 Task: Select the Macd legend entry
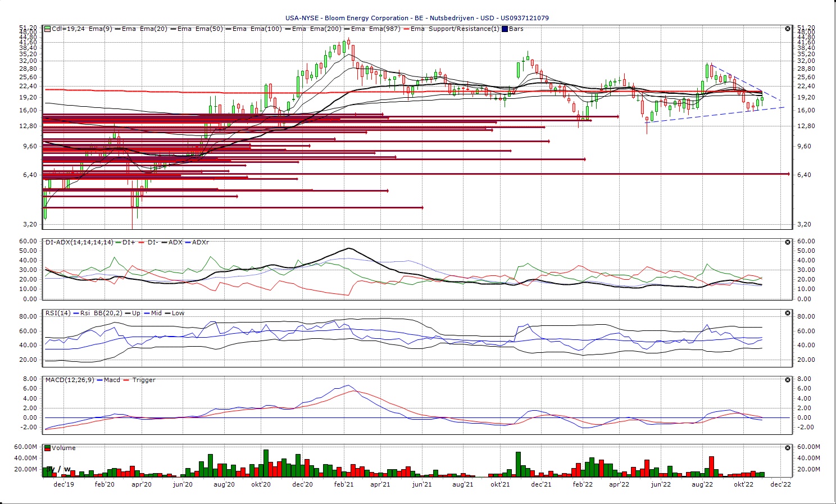click(x=112, y=380)
